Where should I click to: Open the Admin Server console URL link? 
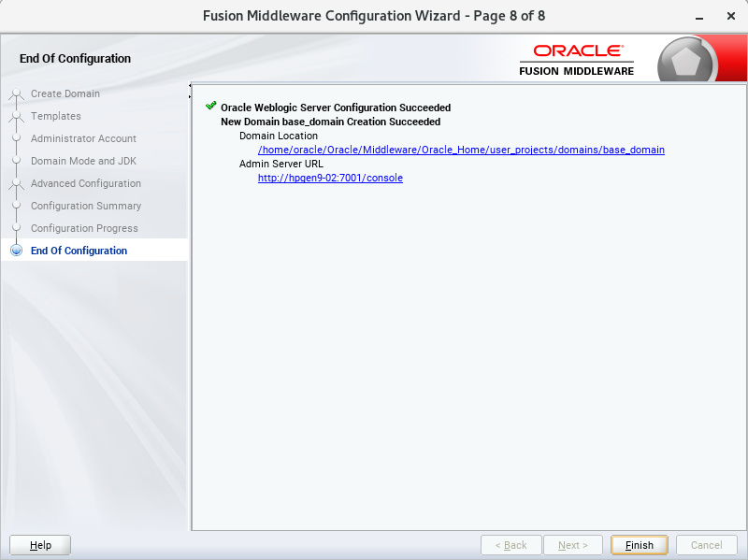point(330,178)
